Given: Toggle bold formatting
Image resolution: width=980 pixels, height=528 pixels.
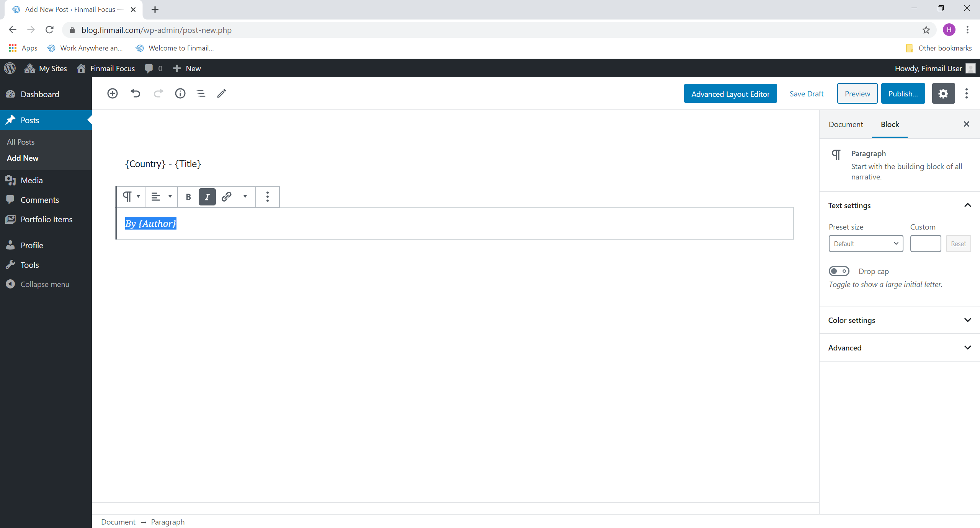Looking at the screenshot, I should click(x=188, y=197).
